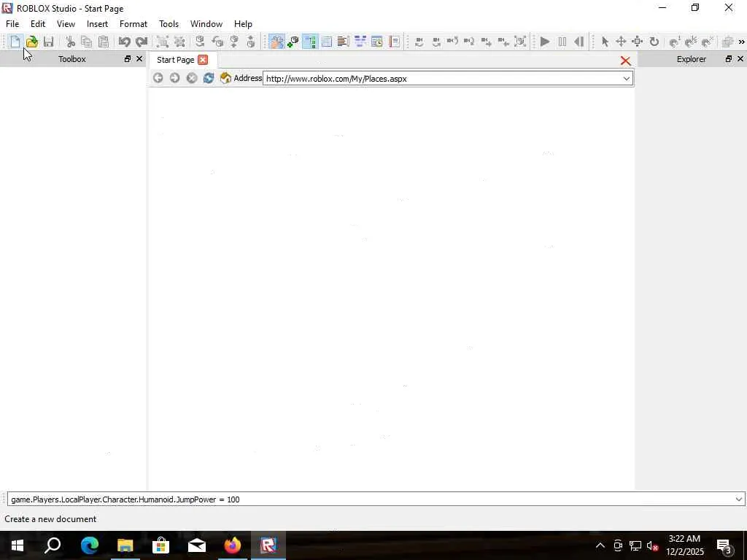The height and width of the screenshot is (560, 747).
Task: Click the Ungroup selection icon
Action: [179, 42]
